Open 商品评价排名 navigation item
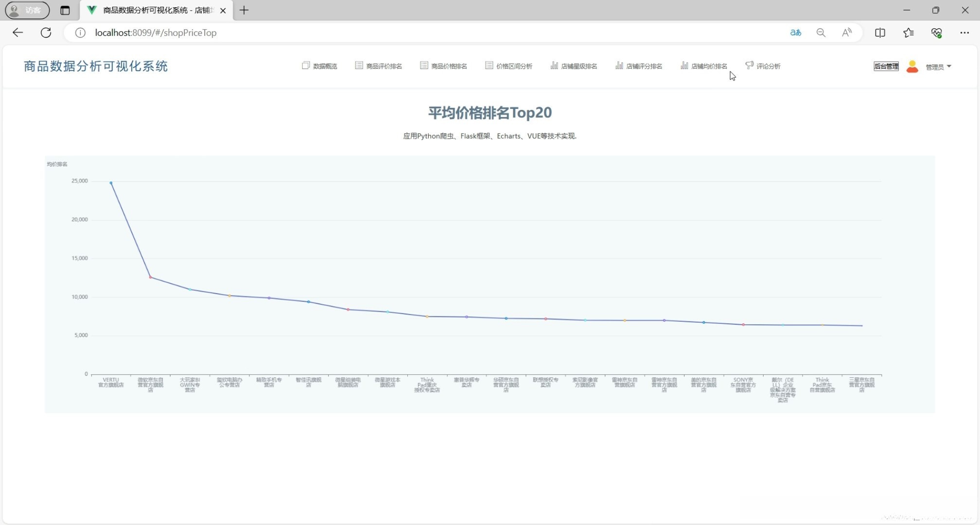 tap(378, 66)
